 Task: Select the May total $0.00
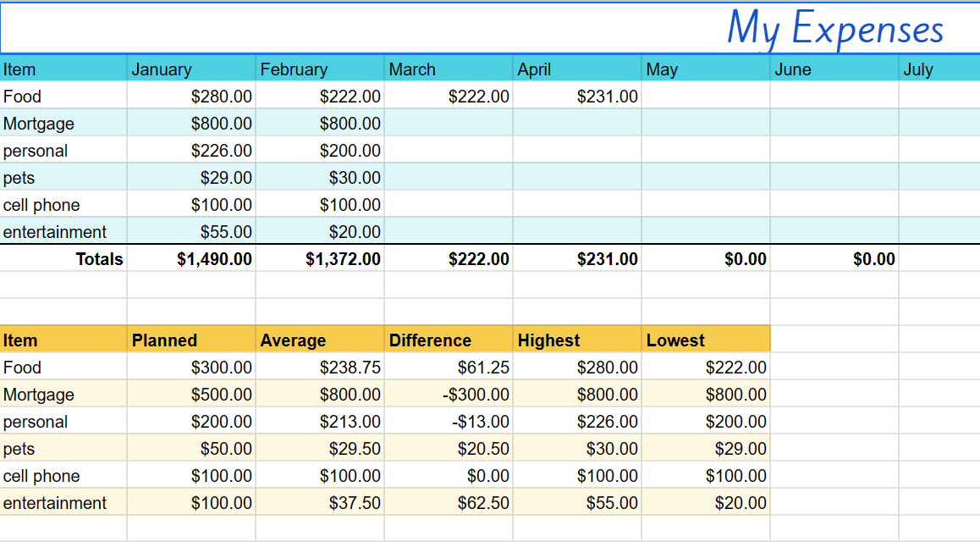pos(707,259)
